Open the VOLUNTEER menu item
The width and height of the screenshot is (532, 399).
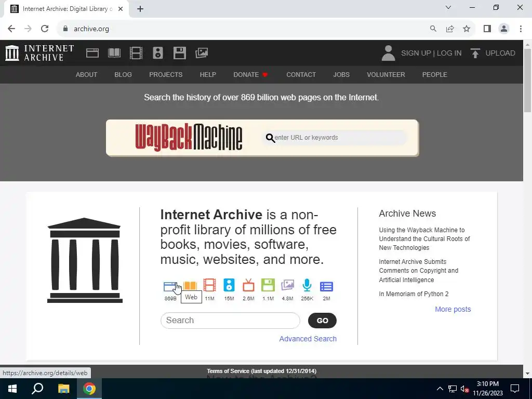tap(386, 75)
